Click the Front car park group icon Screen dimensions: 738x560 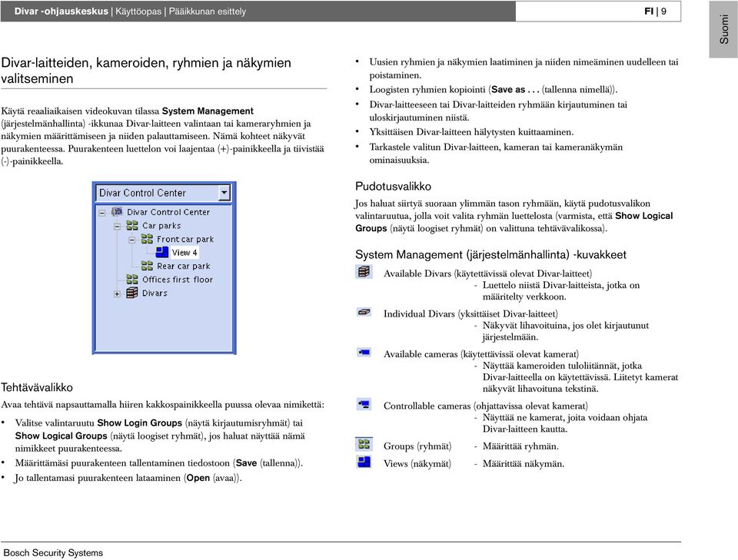(x=147, y=239)
